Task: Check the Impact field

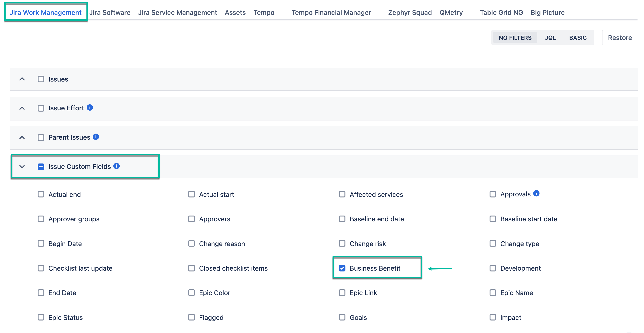Action: pos(493,317)
